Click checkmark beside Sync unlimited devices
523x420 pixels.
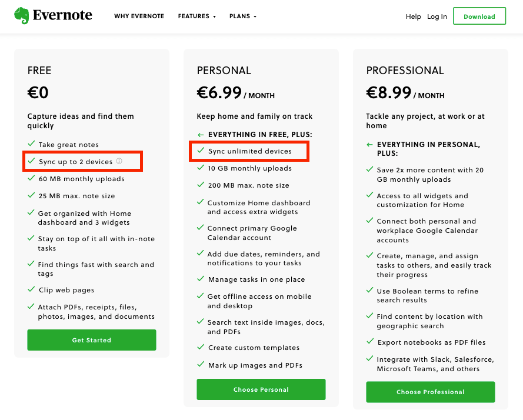(201, 151)
